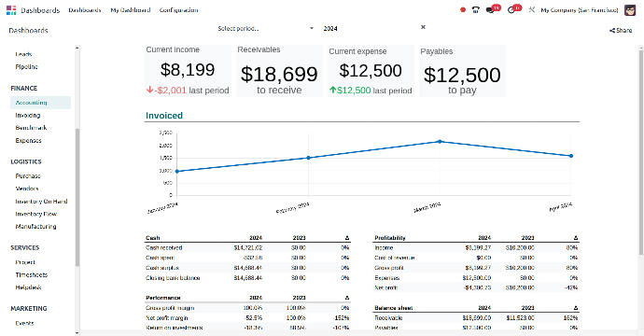Image resolution: width=644 pixels, height=336 pixels.
Task: Open the Odoo apps home icon
Action: tap(11, 10)
